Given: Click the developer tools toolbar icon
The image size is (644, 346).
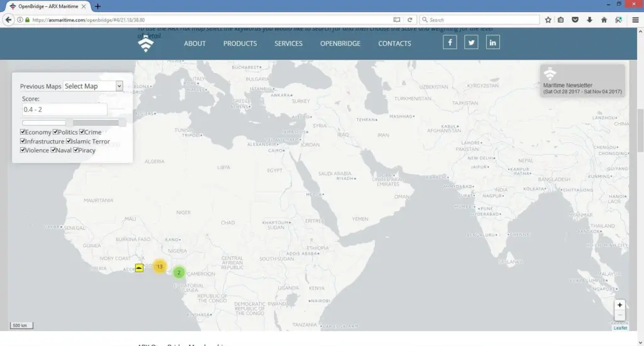Looking at the screenshot, I should click(x=618, y=20).
